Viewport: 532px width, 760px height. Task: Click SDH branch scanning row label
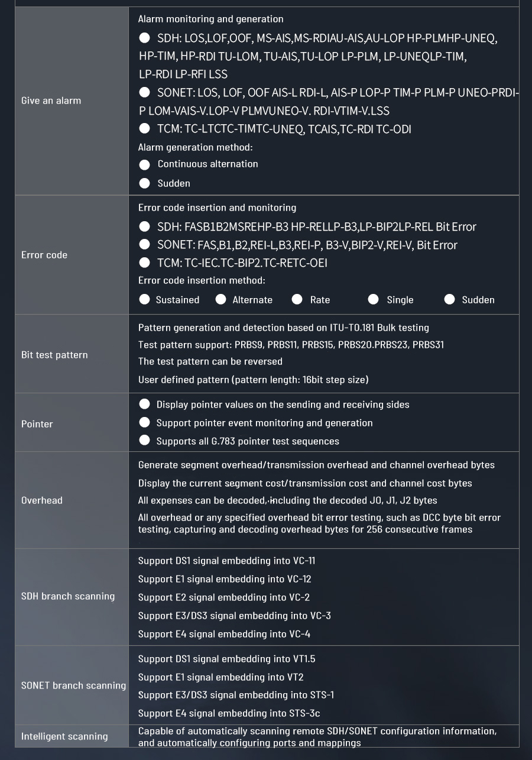pyautogui.click(x=68, y=596)
